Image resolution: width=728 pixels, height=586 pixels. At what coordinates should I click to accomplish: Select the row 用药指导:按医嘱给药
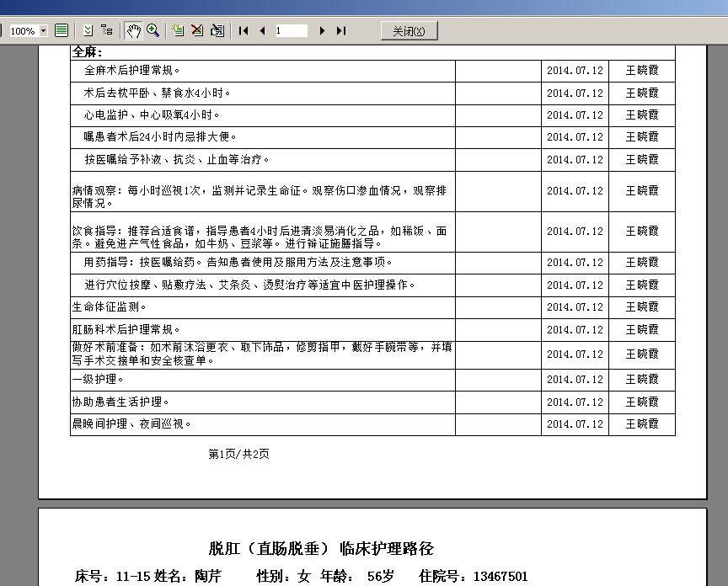372,263
